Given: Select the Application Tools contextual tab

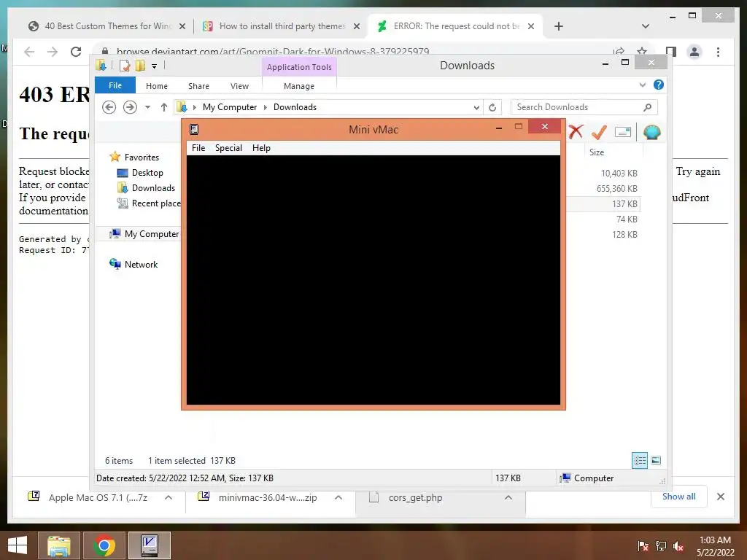Looking at the screenshot, I should (299, 67).
